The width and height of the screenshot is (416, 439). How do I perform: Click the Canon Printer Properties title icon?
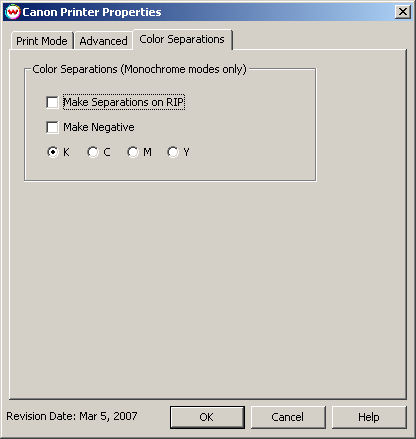click(13, 12)
